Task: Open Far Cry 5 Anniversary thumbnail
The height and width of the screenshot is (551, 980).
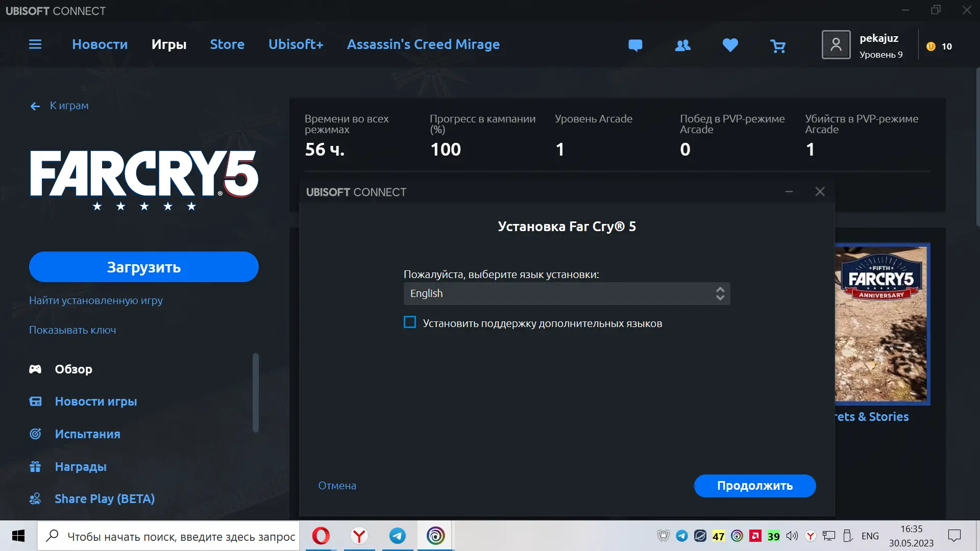Action: tap(883, 324)
